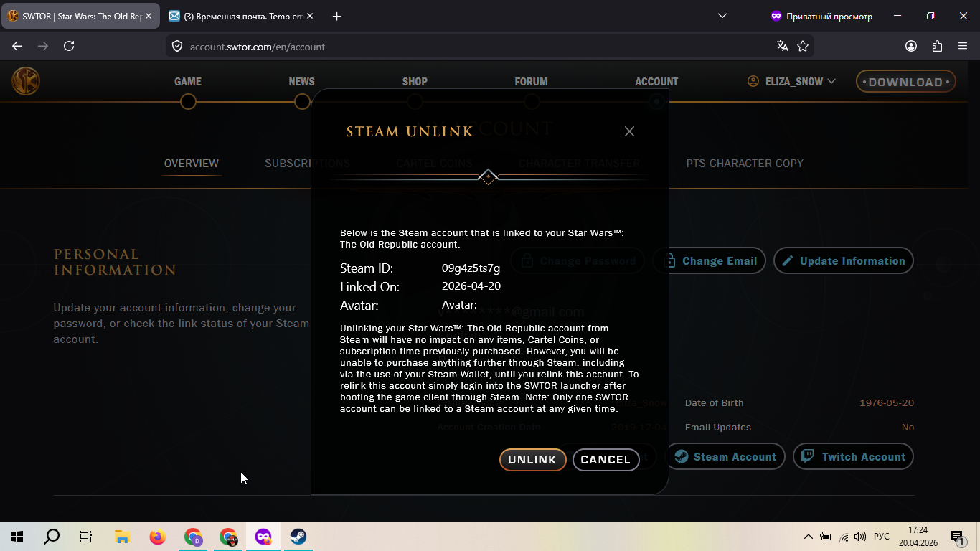
Task: Open the SWTOR logo home link
Action: click(26, 81)
